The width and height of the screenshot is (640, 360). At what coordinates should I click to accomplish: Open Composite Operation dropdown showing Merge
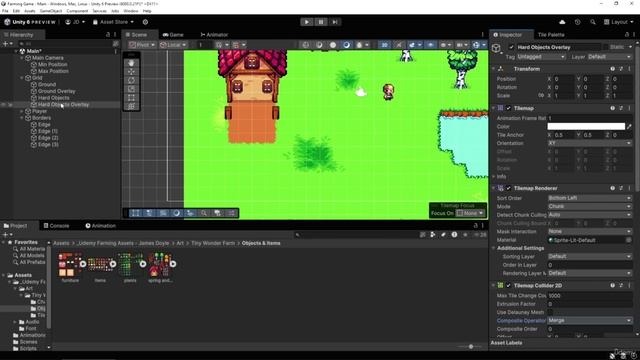coord(590,320)
